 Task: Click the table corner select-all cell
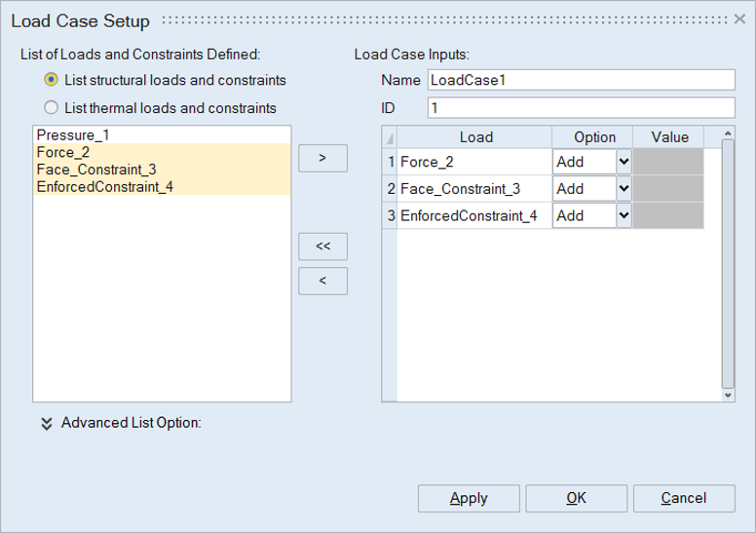(390, 137)
